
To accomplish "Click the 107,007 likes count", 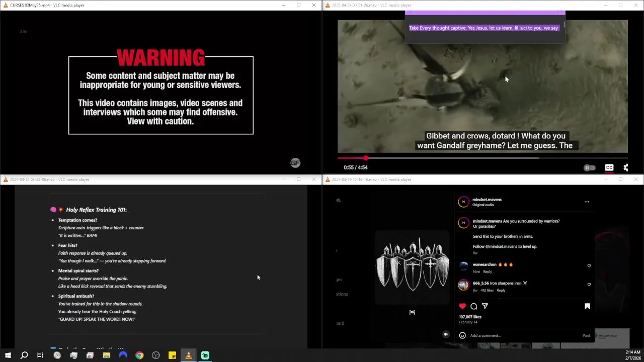I will [x=470, y=317].
